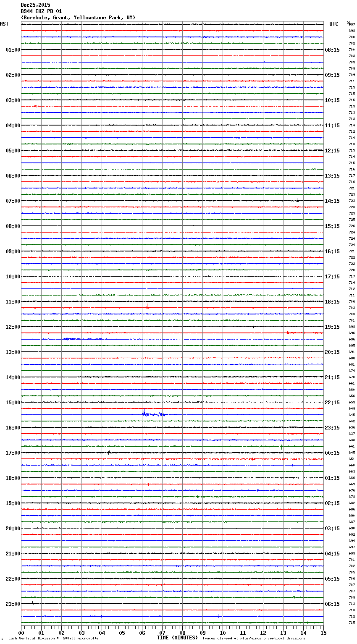The image size is (357, 644).
Task: Select the 12:00 MST hour label
Action: (13, 327)
